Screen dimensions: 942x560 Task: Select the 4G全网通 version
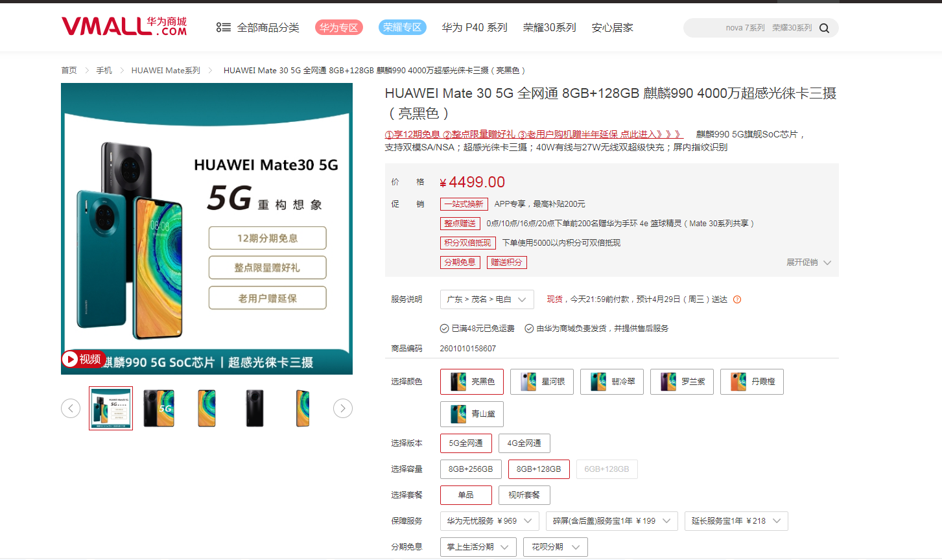click(x=524, y=443)
